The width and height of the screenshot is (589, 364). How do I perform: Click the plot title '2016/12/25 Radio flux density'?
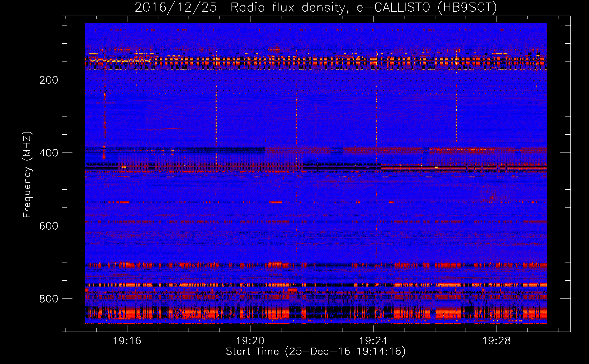pos(316,7)
